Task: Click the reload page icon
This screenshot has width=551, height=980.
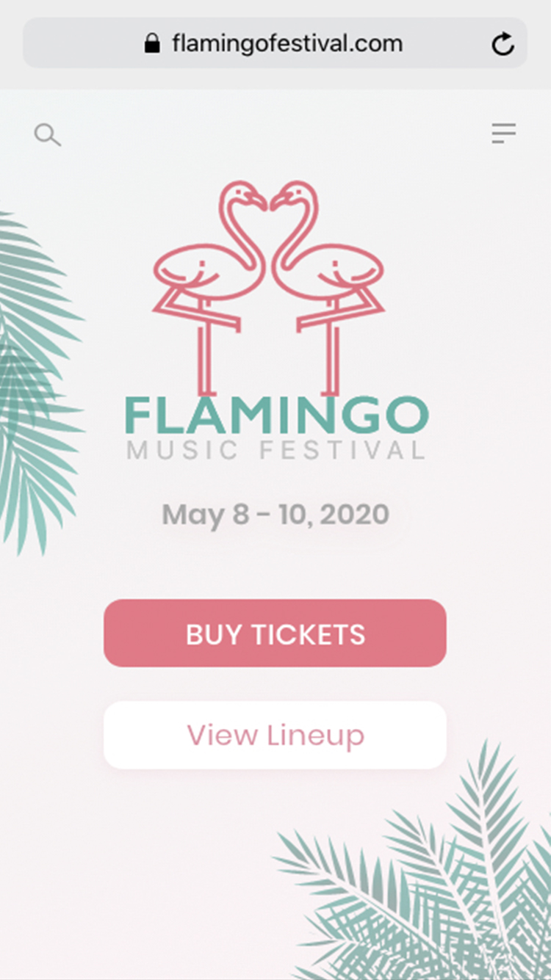Action: click(x=503, y=45)
